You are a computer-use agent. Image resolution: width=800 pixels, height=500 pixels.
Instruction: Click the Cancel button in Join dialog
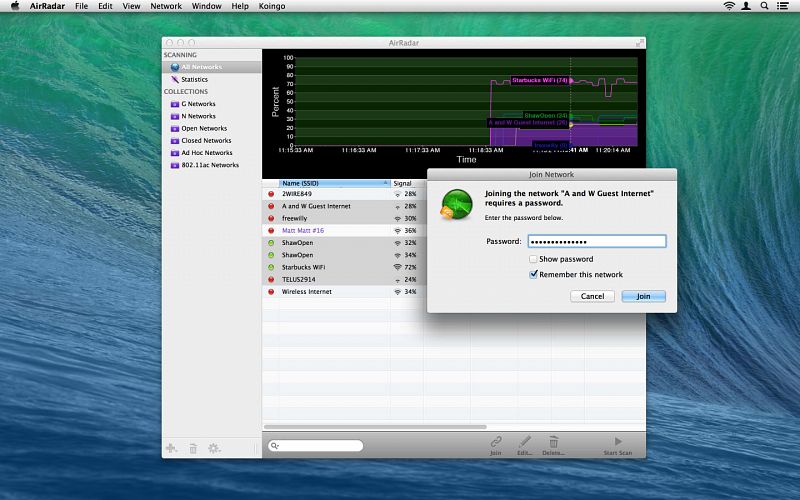coord(592,296)
